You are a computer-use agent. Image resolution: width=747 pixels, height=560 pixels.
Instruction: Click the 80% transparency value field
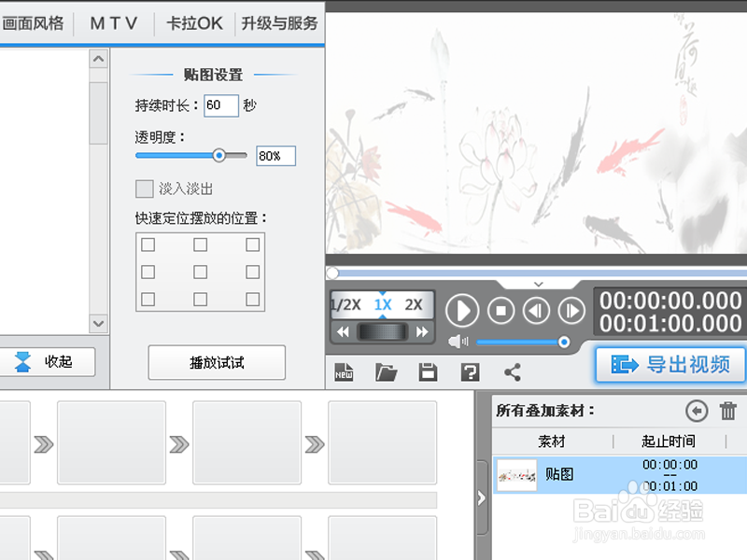275,156
